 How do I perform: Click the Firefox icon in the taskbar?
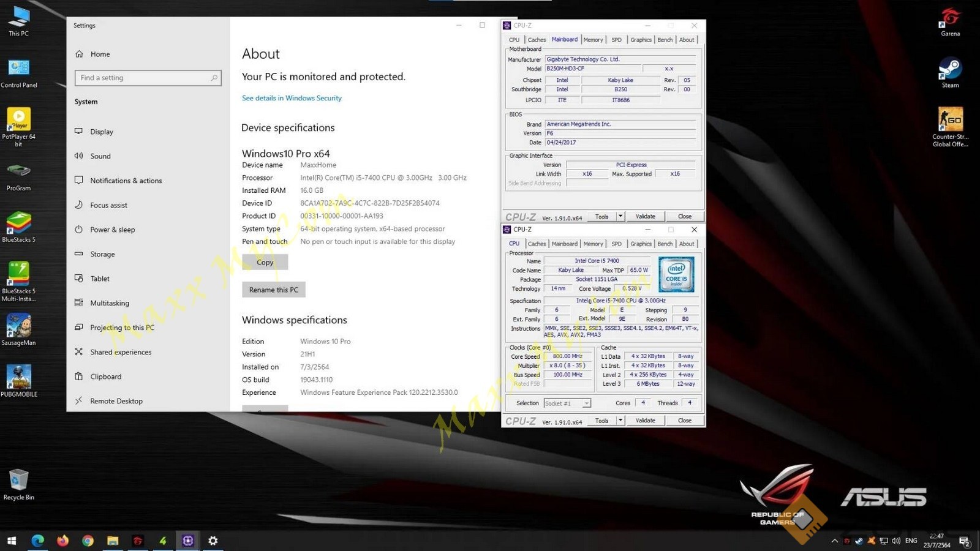62,541
